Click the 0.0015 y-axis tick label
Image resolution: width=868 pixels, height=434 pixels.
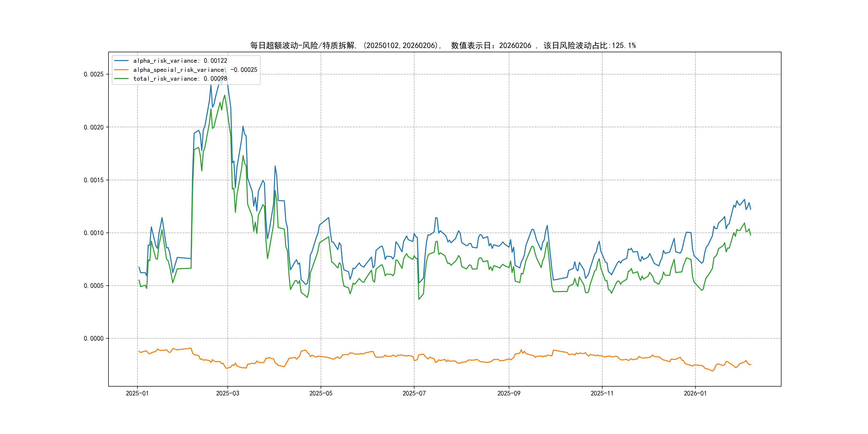tap(94, 180)
